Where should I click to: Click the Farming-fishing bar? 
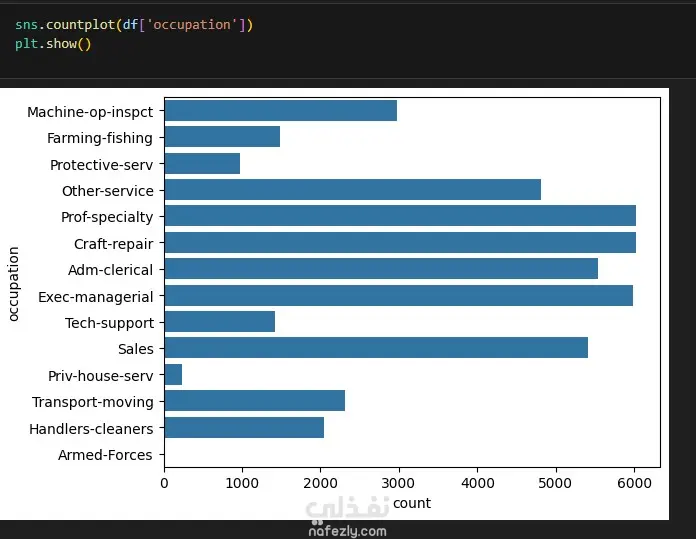click(222, 137)
